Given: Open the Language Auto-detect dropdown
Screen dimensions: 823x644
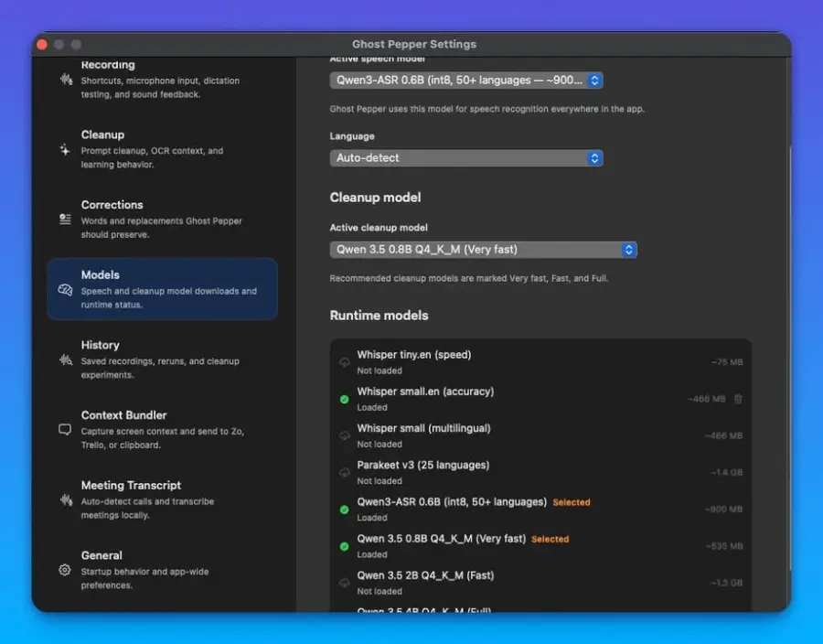Looking at the screenshot, I should coord(466,158).
